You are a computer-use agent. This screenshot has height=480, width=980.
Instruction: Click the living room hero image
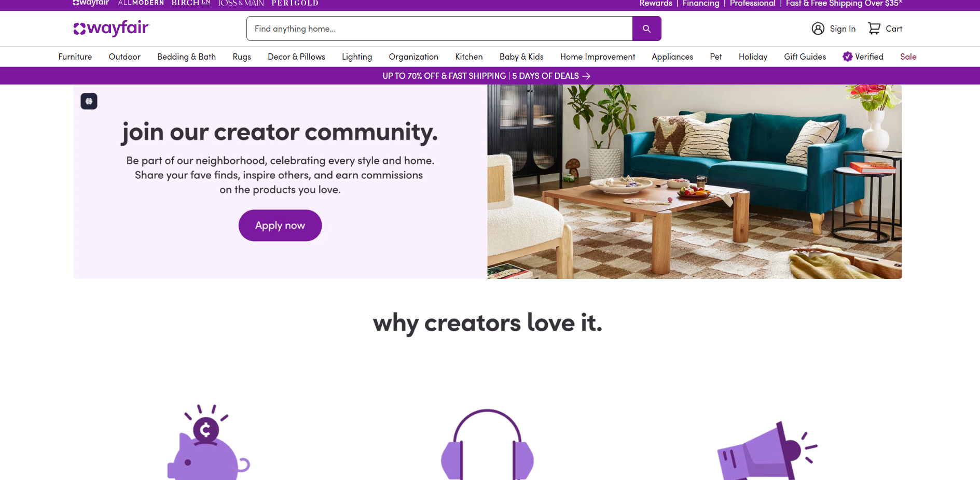695,181
